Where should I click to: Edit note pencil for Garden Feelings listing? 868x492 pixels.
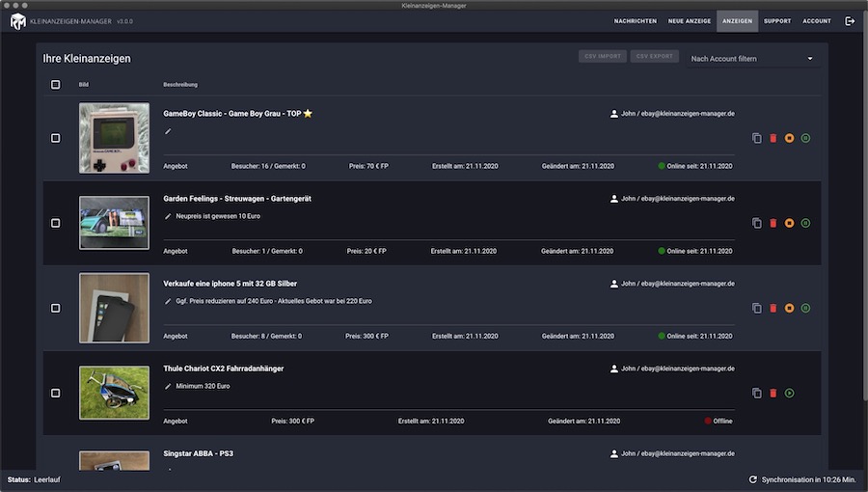tap(168, 216)
